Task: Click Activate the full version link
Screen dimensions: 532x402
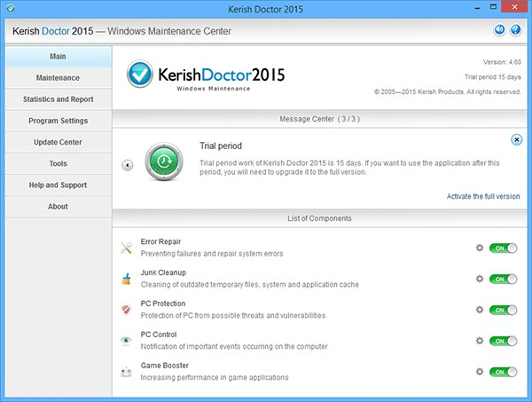Action: 483,196
